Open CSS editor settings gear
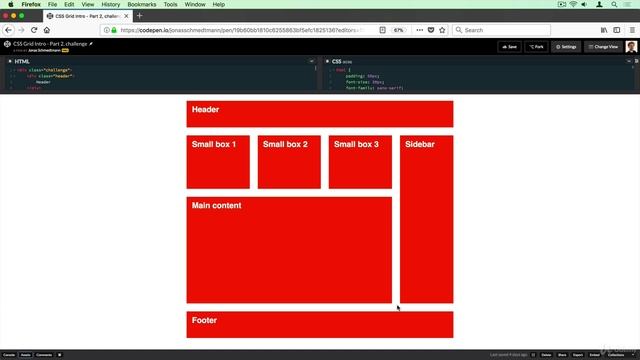This screenshot has height=360, width=640. coord(327,61)
